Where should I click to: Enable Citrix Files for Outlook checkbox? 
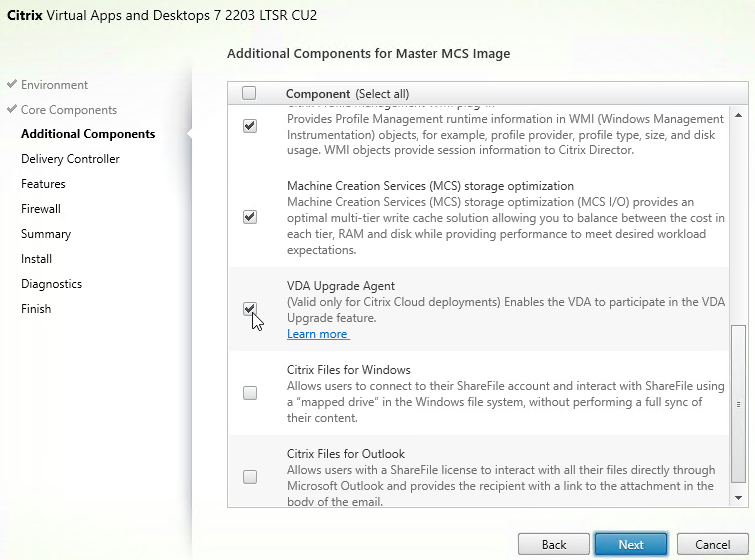point(250,477)
